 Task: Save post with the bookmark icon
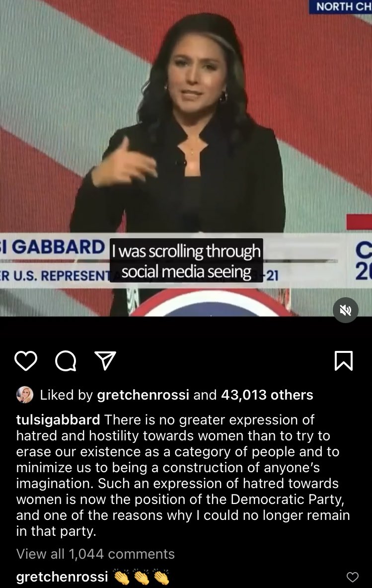pos(344,361)
